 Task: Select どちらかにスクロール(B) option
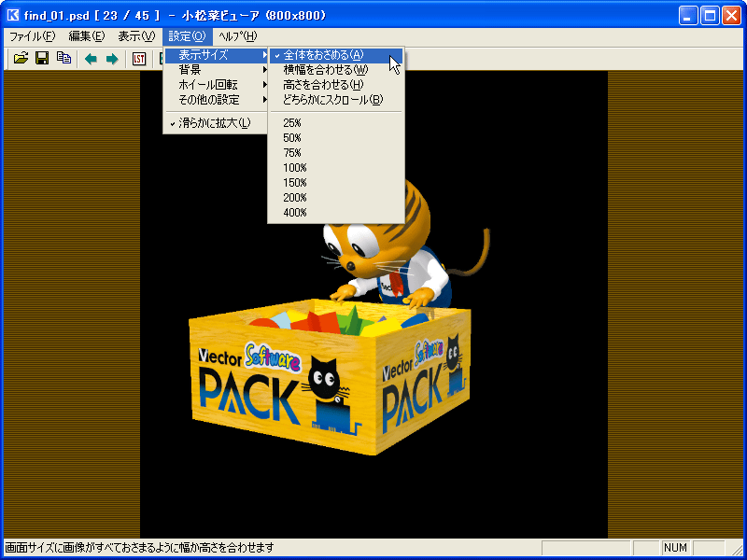pyautogui.click(x=336, y=100)
